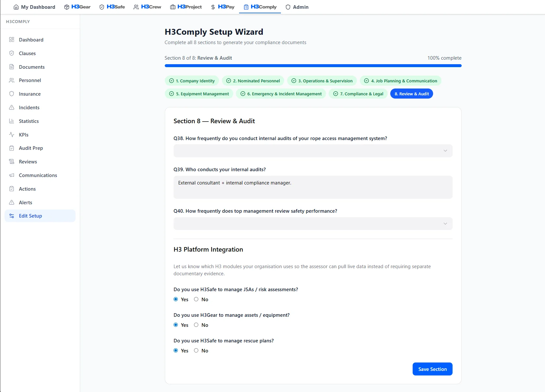The height and width of the screenshot is (392, 545).
Task: Click the Documents file icon
Action: [x=12, y=67]
